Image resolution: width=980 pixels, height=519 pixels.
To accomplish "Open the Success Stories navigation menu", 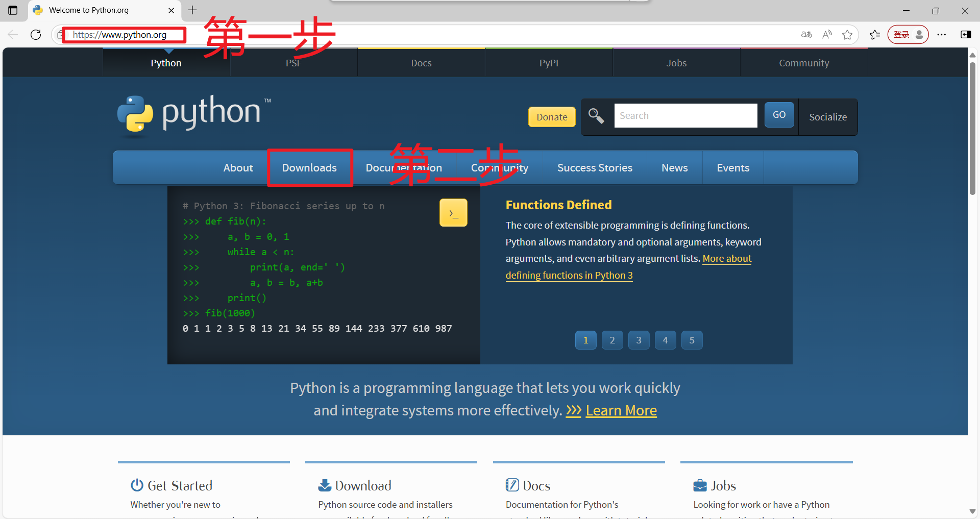I will click(595, 168).
